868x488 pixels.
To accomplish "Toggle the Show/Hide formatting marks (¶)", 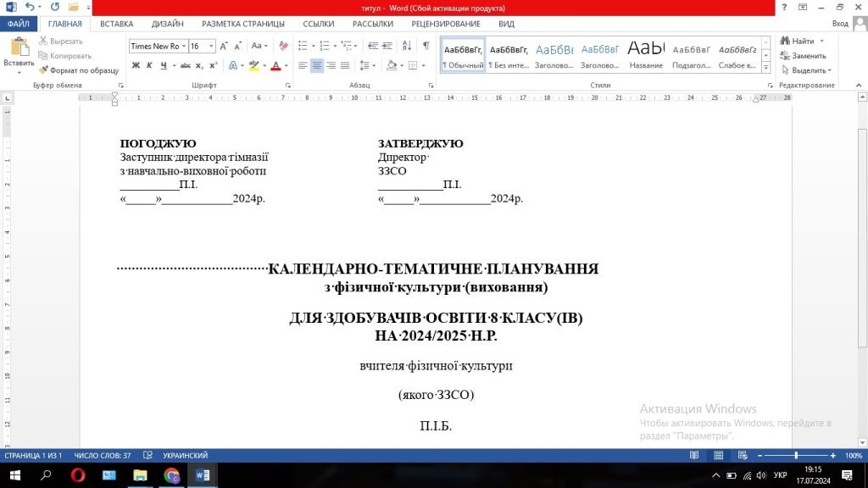I will 426,45.
